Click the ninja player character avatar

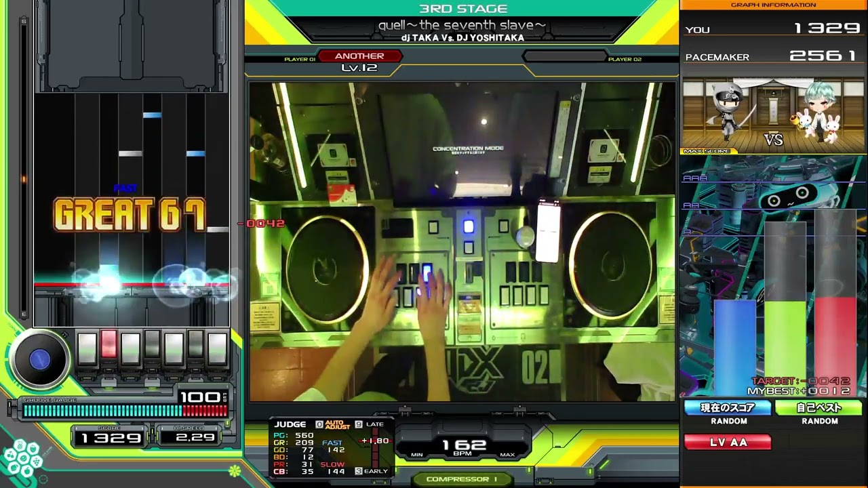point(727,113)
